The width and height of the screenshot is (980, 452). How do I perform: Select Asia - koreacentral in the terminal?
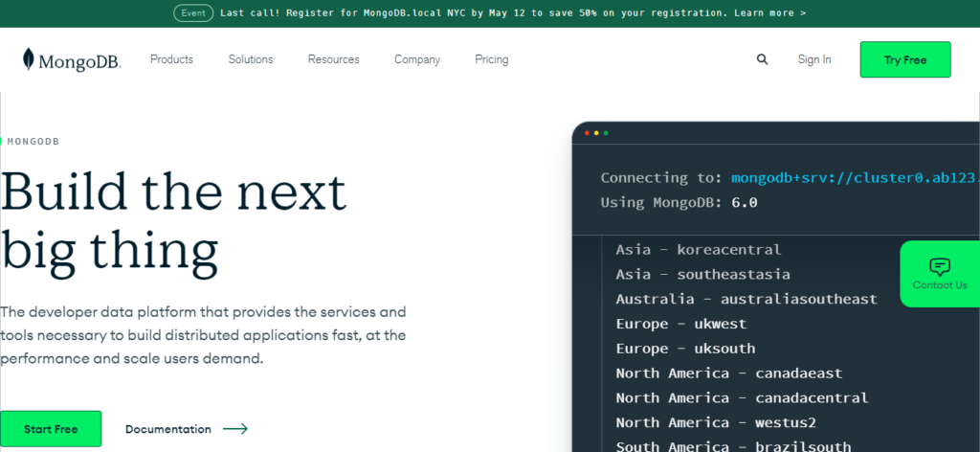coord(698,249)
